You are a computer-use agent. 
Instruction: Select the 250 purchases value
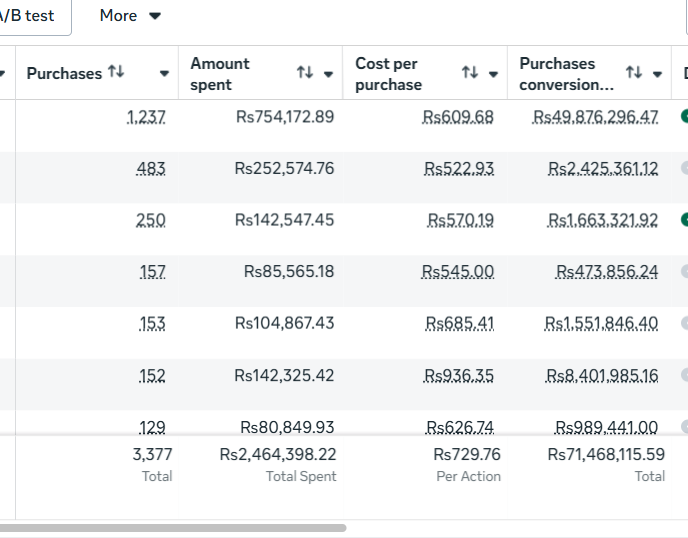click(x=151, y=220)
